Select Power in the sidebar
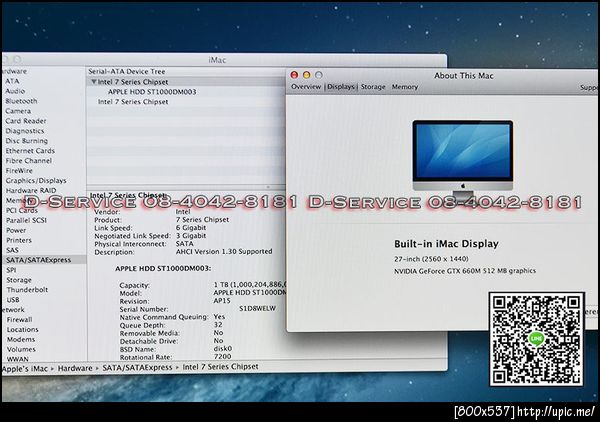 [x=16, y=230]
